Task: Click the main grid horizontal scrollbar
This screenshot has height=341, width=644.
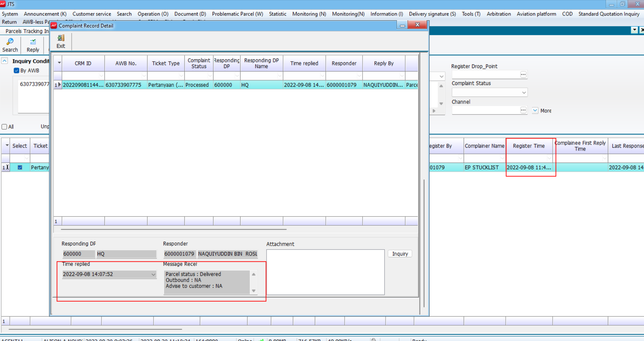Action: click(95, 329)
